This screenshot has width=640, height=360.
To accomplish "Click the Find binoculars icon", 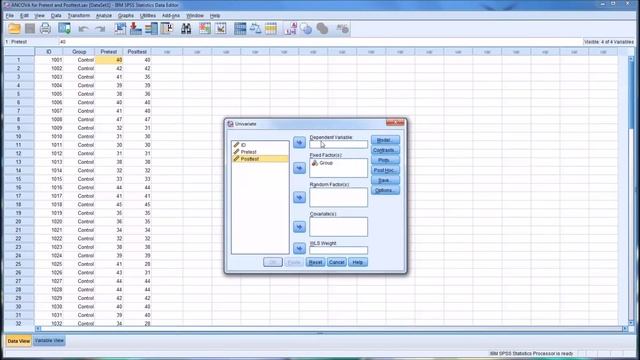I will click(x=186, y=29).
